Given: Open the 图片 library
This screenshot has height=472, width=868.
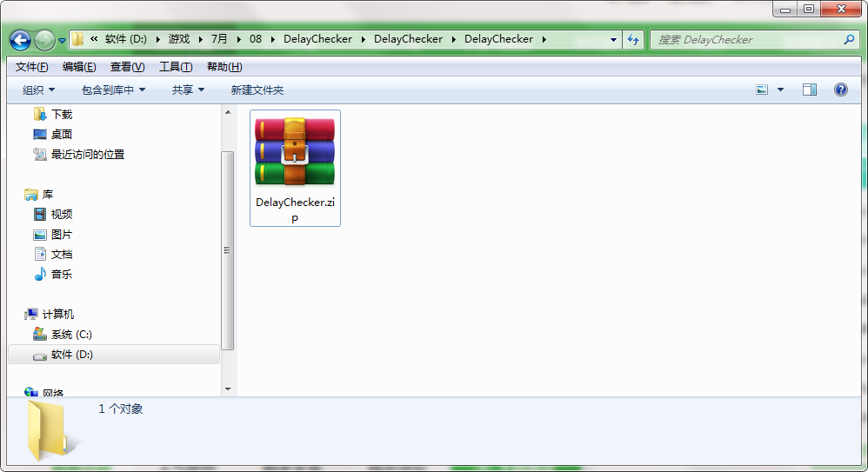Looking at the screenshot, I should coord(62,234).
